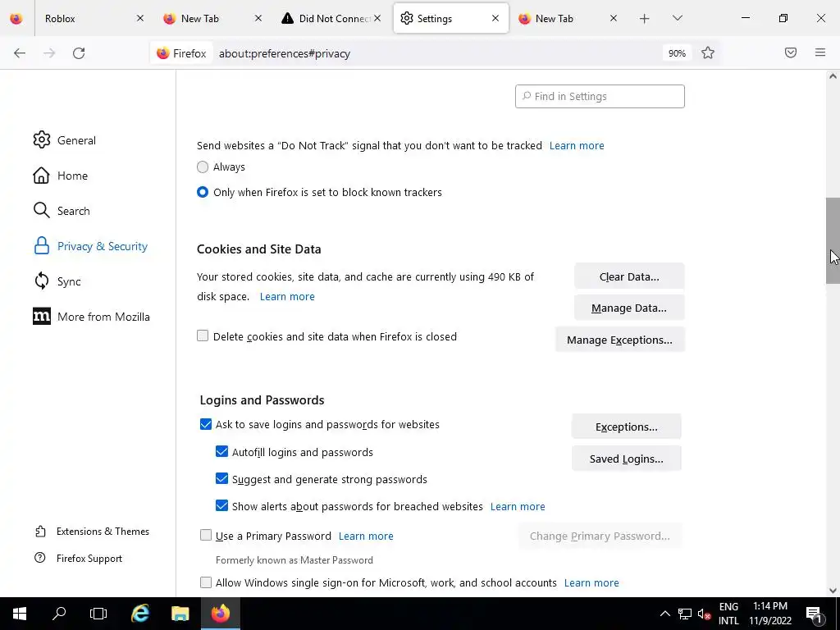Image resolution: width=840 pixels, height=630 pixels.
Task: Switch to the Did Not Connect tab
Action: click(331, 18)
